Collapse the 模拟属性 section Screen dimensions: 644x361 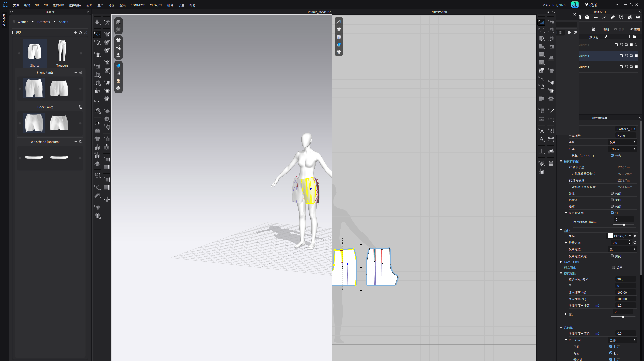click(561, 273)
